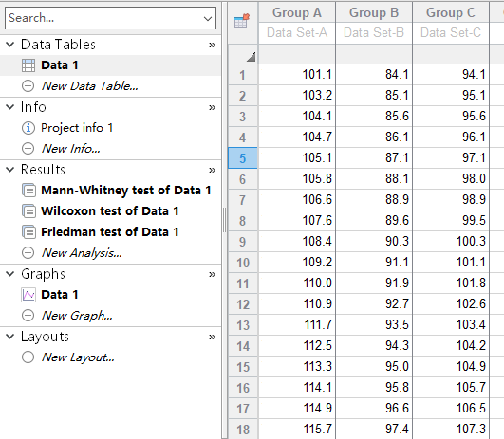Click the plus icon for New Data Table
The height and width of the screenshot is (439, 504).
[28, 86]
